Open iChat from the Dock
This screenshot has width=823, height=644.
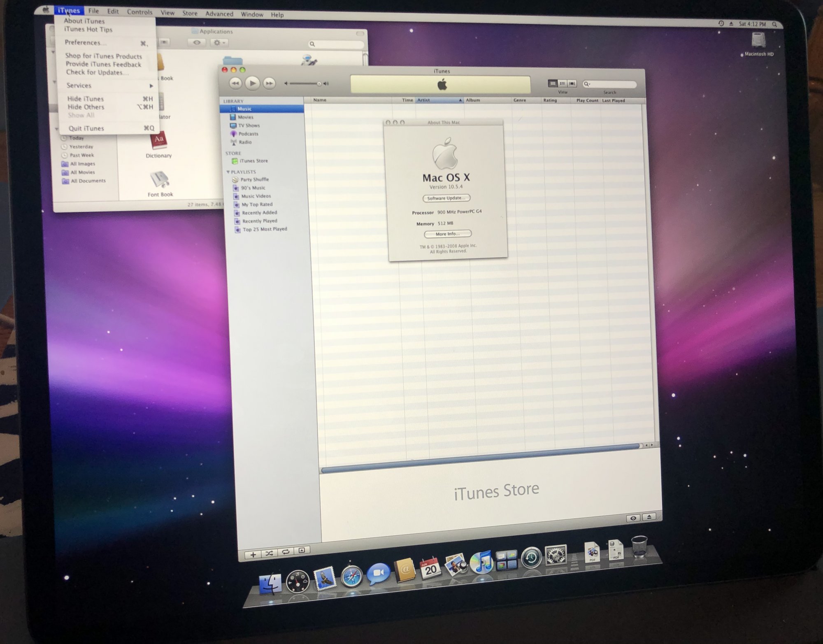pos(378,574)
